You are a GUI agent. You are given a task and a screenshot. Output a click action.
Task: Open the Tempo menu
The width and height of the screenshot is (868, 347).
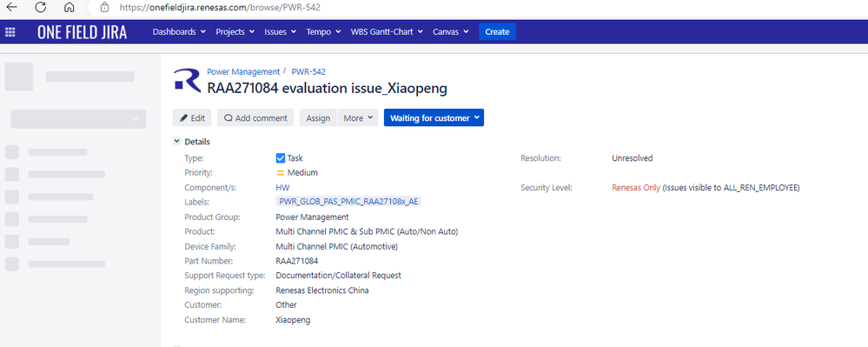coord(323,31)
